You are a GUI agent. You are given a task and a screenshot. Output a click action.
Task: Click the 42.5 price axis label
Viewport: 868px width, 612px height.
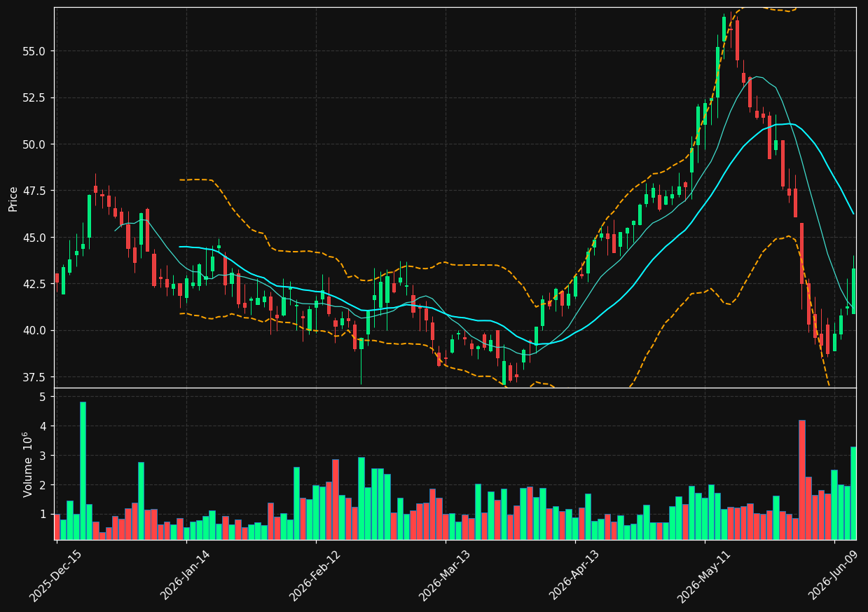[34, 284]
